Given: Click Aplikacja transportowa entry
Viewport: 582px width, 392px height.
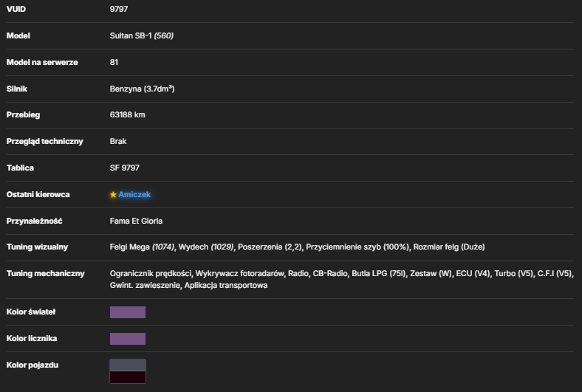Looking at the screenshot, I should (226, 286).
